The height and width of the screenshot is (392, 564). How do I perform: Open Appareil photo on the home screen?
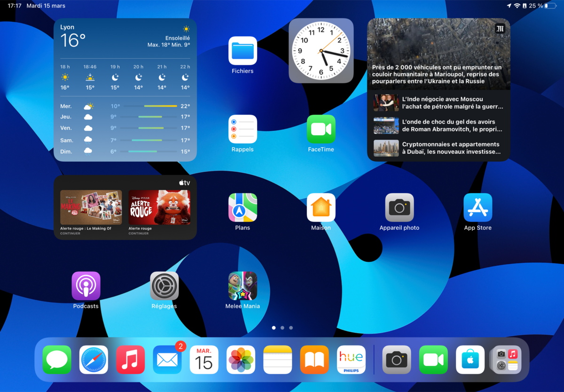pos(399,207)
